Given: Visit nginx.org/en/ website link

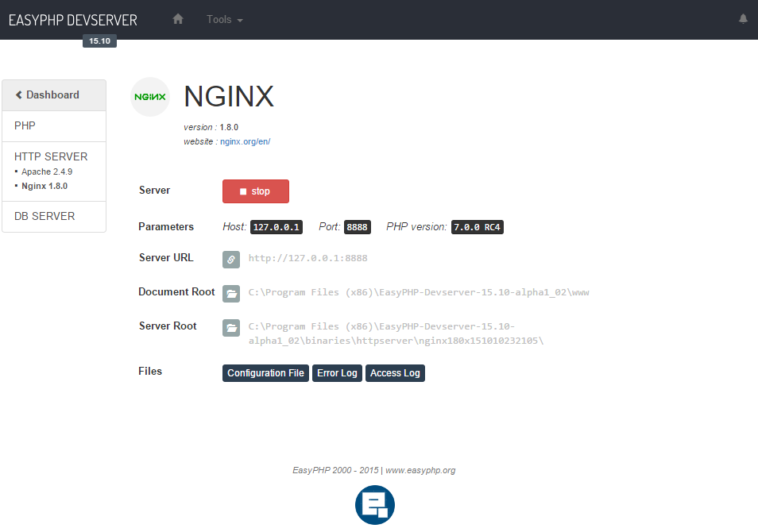Looking at the screenshot, I should [245, 141].
